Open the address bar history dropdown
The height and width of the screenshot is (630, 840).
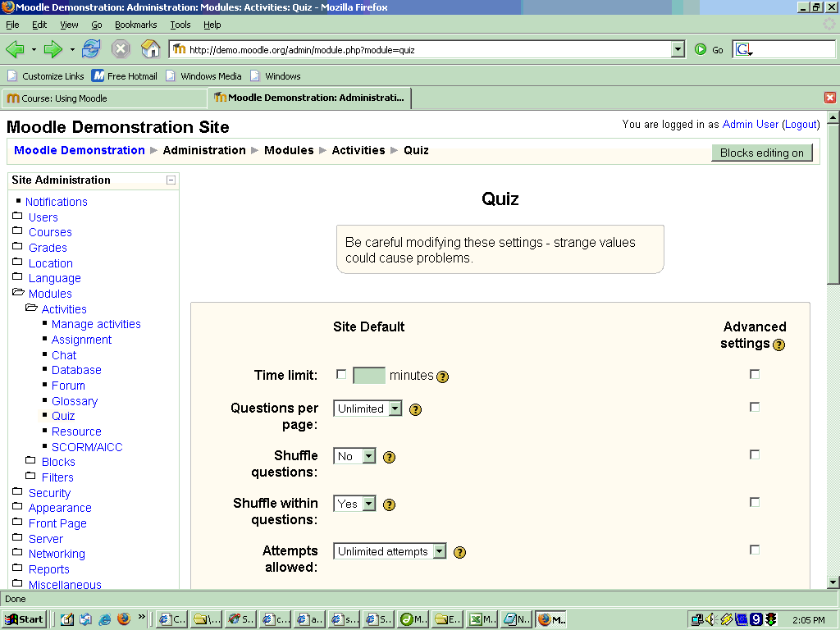678,49
